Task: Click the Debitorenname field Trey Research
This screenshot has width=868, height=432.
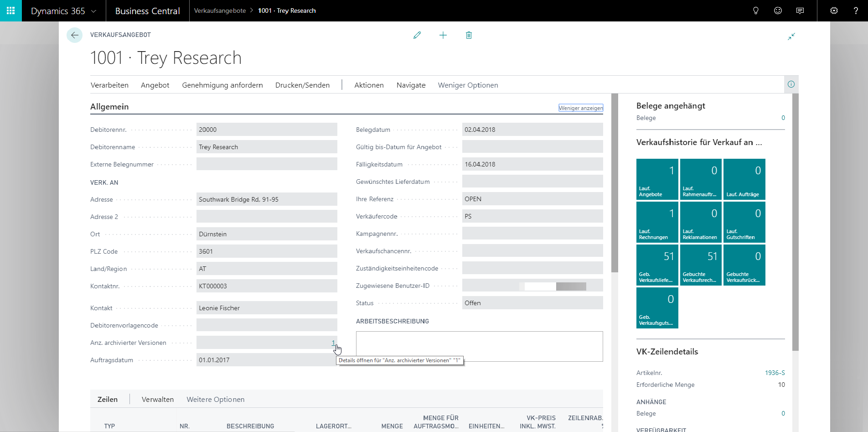Action: coord(267,147)
